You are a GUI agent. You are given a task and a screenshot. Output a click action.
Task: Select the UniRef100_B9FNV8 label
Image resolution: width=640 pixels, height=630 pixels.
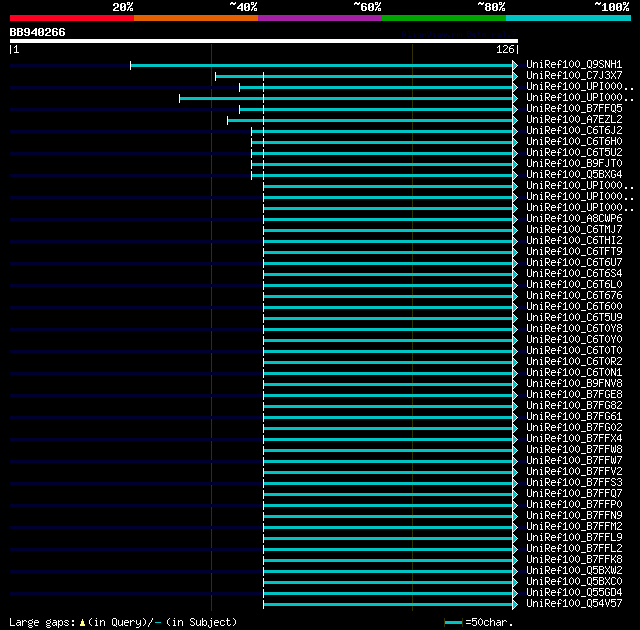pyautogui.click(x=574, y=384)
